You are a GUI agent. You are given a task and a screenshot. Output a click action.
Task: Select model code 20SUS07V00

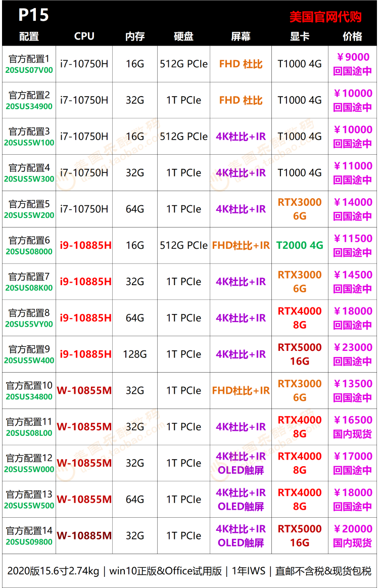click(x=29, y=70)
